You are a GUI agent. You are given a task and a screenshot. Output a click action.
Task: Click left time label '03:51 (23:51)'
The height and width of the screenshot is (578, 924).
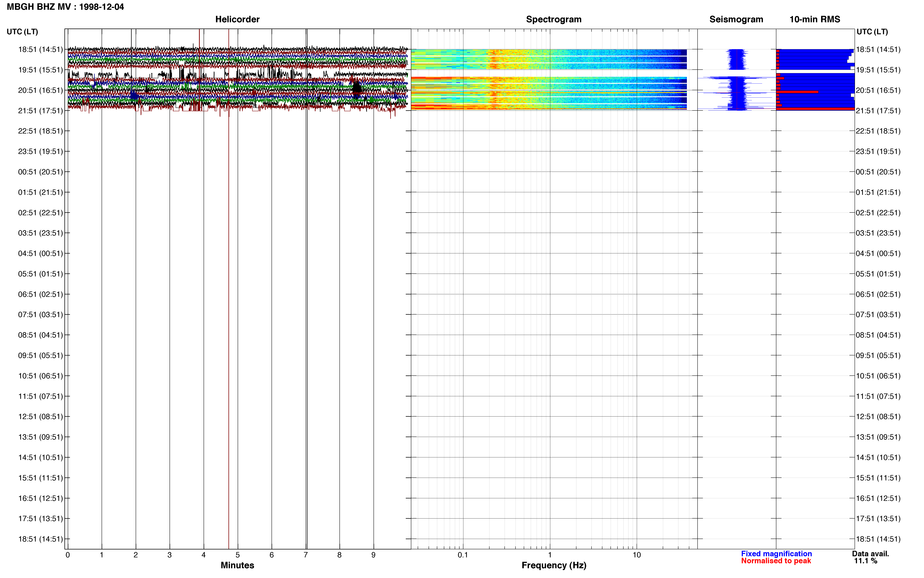41,233
